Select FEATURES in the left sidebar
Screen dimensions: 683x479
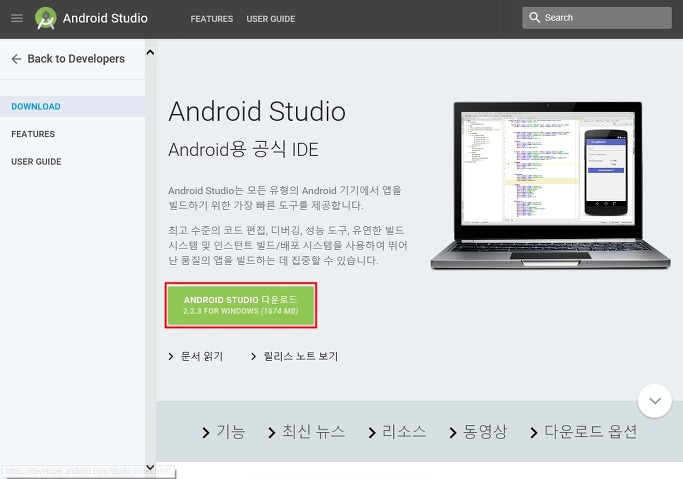[33, 134]
